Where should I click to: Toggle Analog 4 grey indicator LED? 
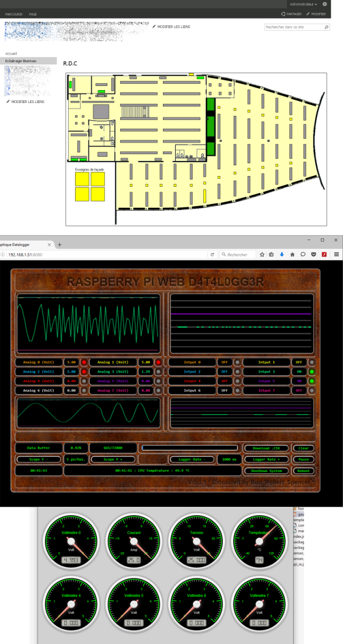tap(84, 381)
